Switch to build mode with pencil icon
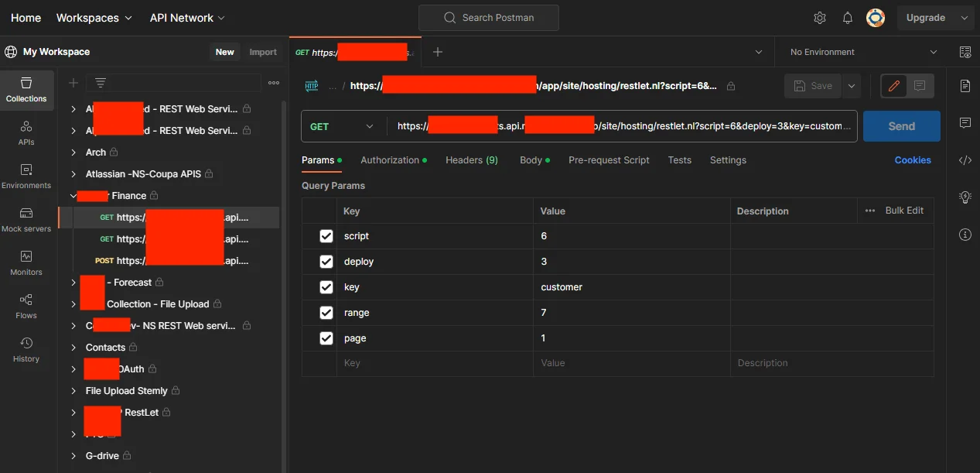Screen dimensions: 980x473 coord(894,86)
